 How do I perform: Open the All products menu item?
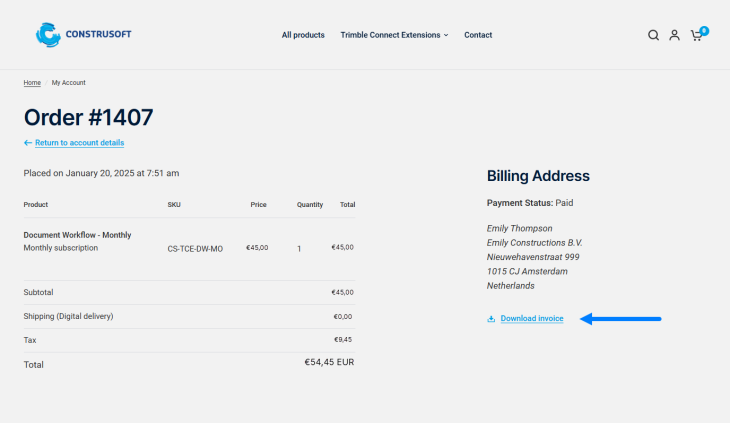[303, 35]
